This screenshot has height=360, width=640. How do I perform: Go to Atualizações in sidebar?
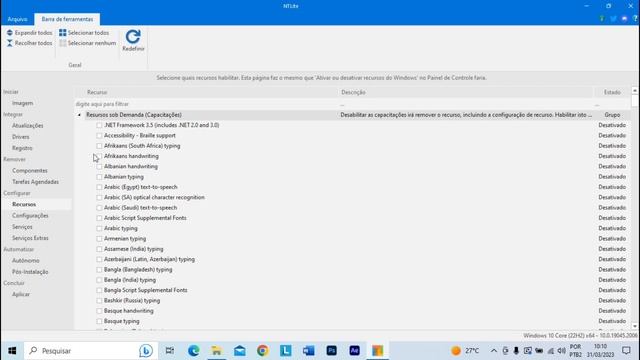coord(27,126)
